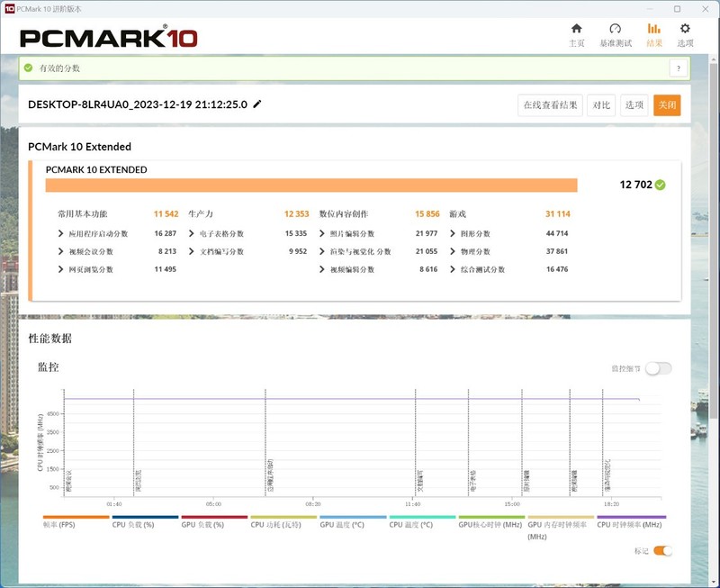Expand the 电子表格分数 row

point(191,234)
